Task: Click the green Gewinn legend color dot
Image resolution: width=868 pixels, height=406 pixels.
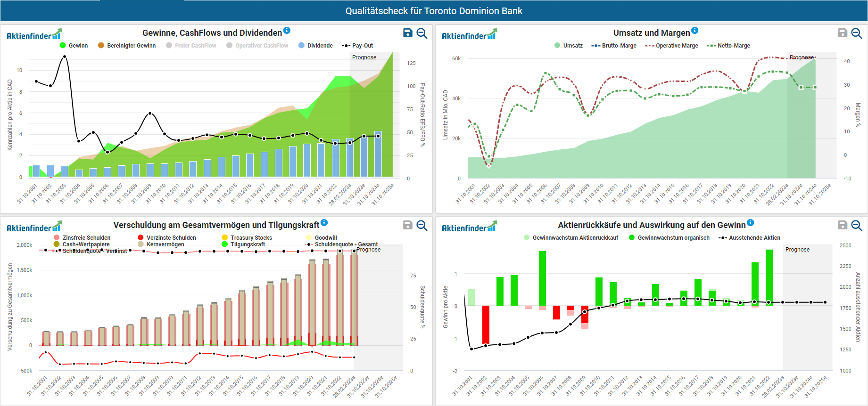Action: 63,46
